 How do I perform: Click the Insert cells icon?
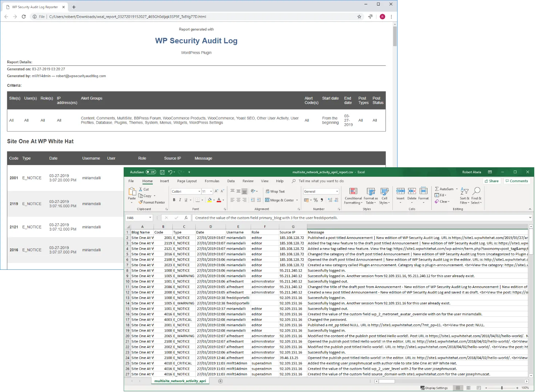pos(400,191)
